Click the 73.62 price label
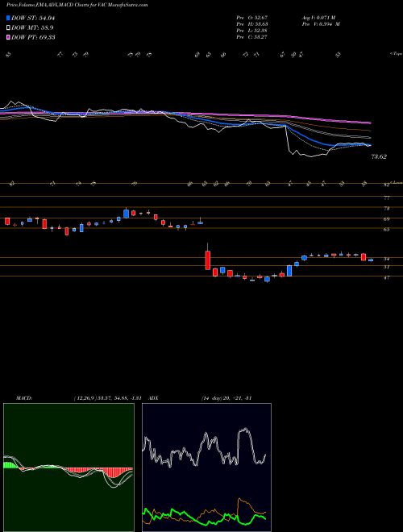This screenshot has width=403, height=532. pos(379,156)
